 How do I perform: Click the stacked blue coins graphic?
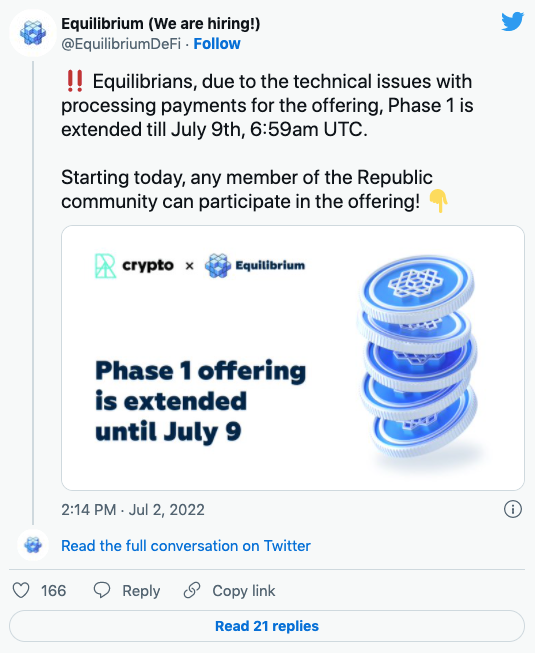pos(418,355)
